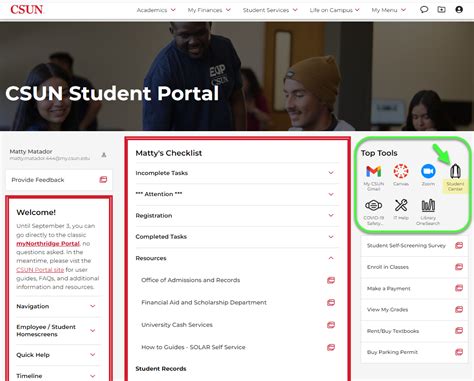Viewport: 474px width, 381px height.
Task: Click icon beside Enroll in Classes
Action: click(459, 267)
